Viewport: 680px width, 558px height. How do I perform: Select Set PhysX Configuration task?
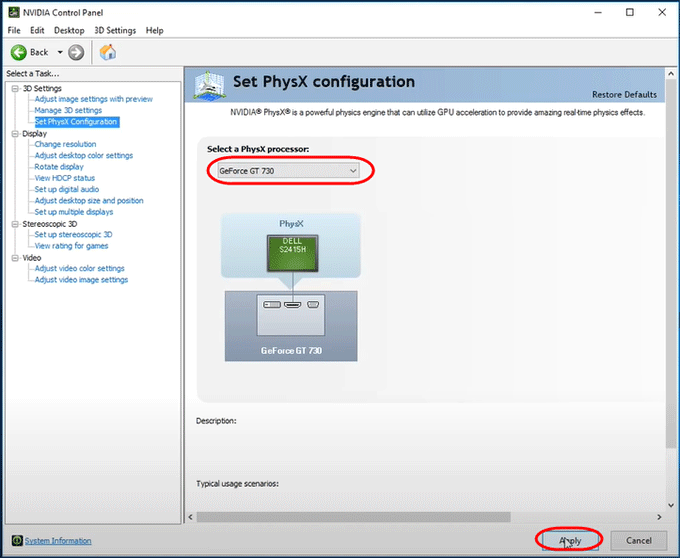click(76, 122)
